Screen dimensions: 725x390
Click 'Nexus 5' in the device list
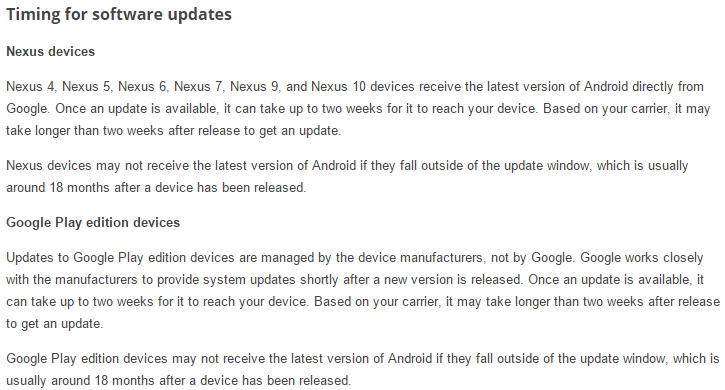tap(86, 87)
